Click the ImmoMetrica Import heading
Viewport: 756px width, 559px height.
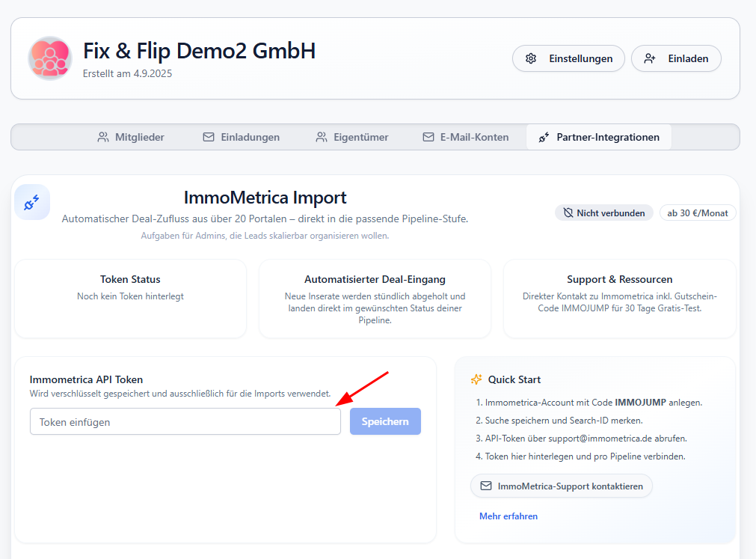click(265, 198)
